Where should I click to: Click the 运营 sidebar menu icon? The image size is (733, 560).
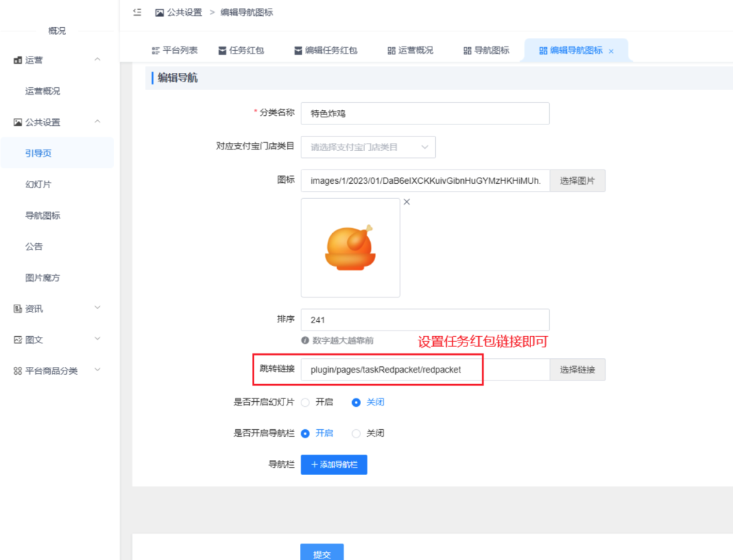tap(17, 60)
